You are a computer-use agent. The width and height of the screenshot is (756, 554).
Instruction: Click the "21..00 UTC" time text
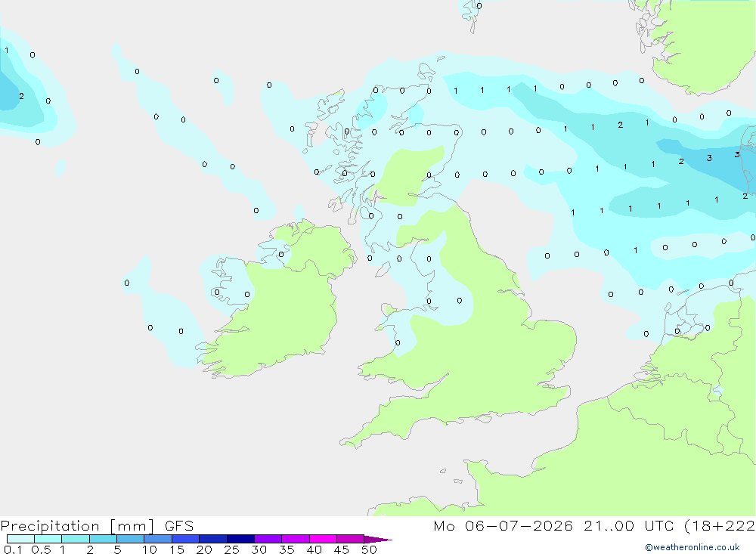(629, 526)
